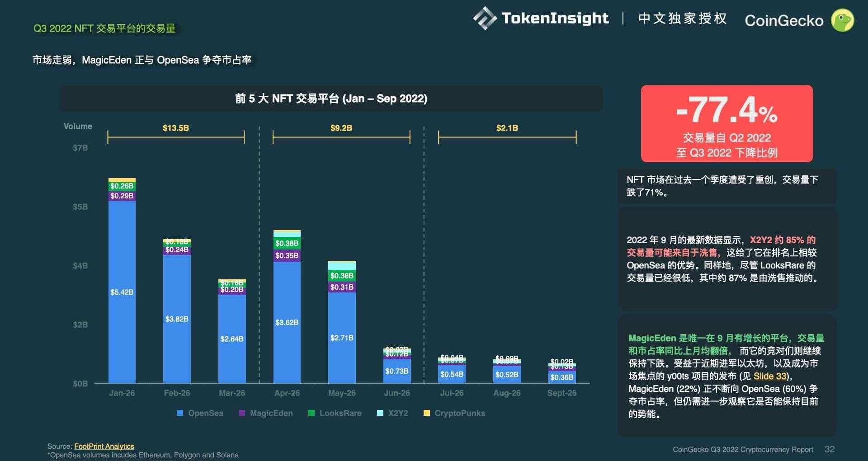The width and height of the screenshot is (868, 461).
Task: Click the $0.26B LooksRare segment in January
Action: coord(122,186)
